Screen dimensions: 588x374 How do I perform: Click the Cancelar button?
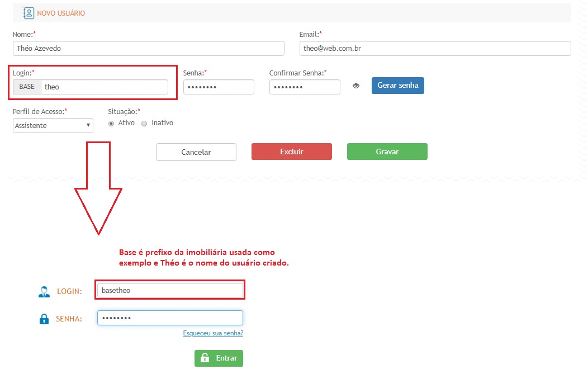[196, 152]
